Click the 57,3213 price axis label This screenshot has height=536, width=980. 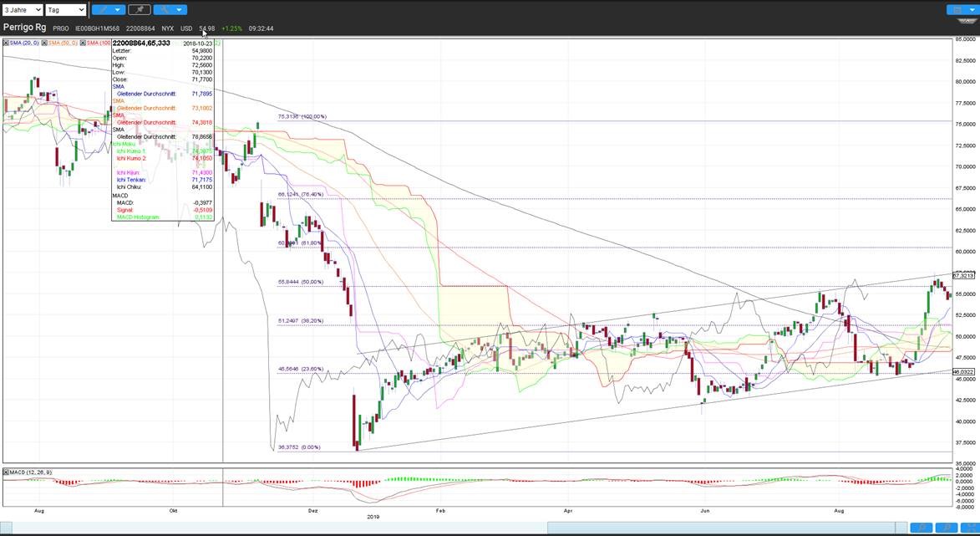(x=963, y=275)
